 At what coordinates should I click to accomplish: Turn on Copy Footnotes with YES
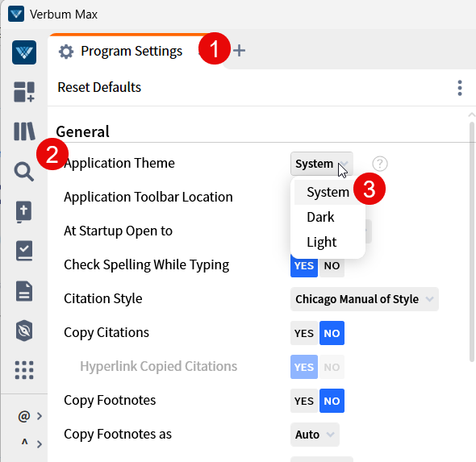click(304, 401)
